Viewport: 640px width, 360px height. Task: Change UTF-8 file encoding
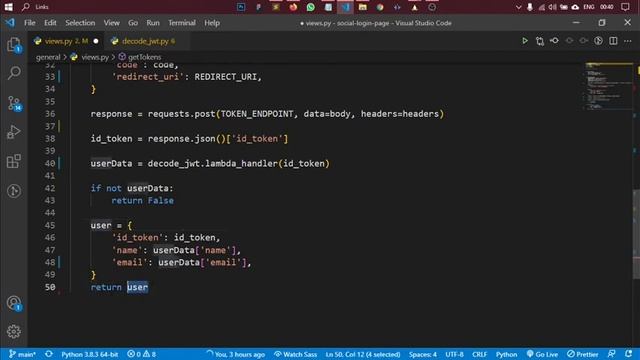click(x=454, y=354)
